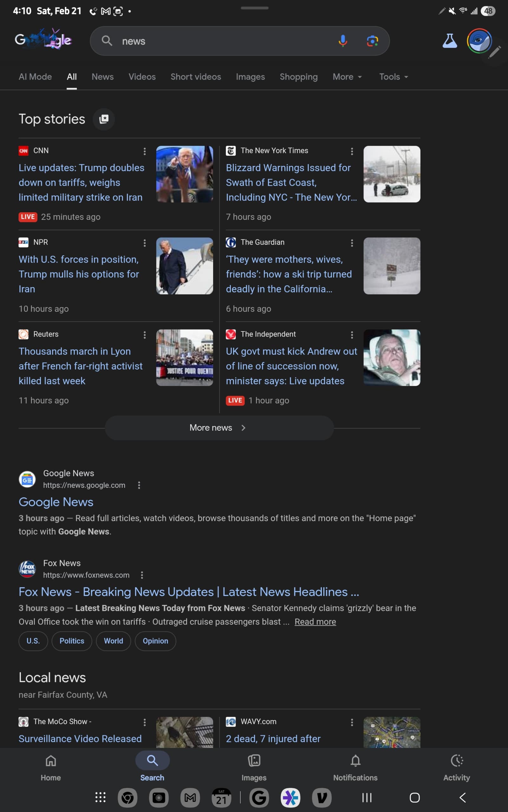Viewport: 508px width, 812px height.
Task: Click Read more on Fox News snippet
Action: [315, 621]
